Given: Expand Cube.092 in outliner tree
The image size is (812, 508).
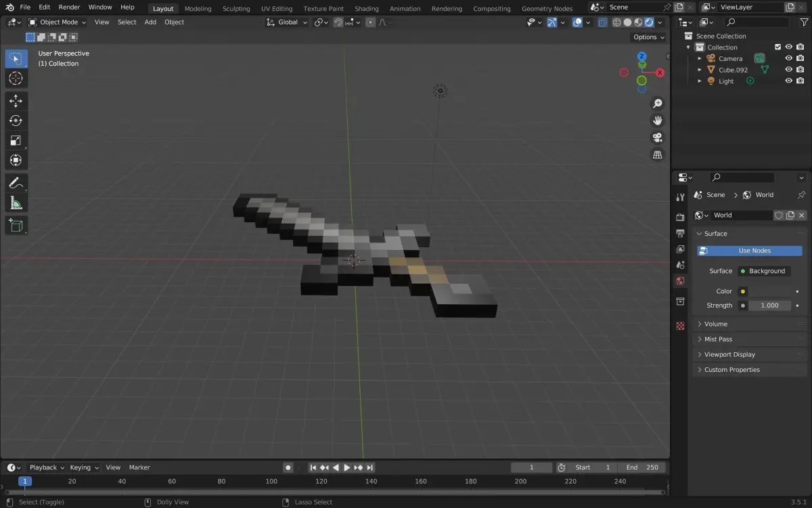Looking at the screenshot, I should 700,70.
